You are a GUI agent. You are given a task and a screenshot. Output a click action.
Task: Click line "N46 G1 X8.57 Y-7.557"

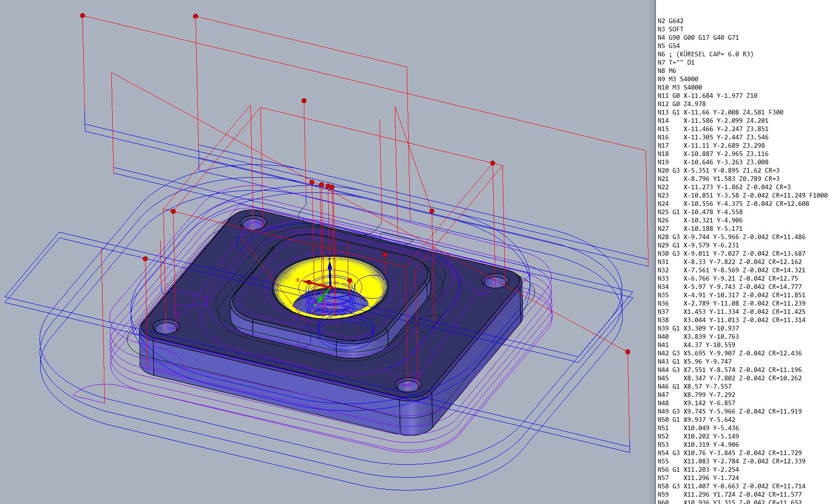point(695,386)
